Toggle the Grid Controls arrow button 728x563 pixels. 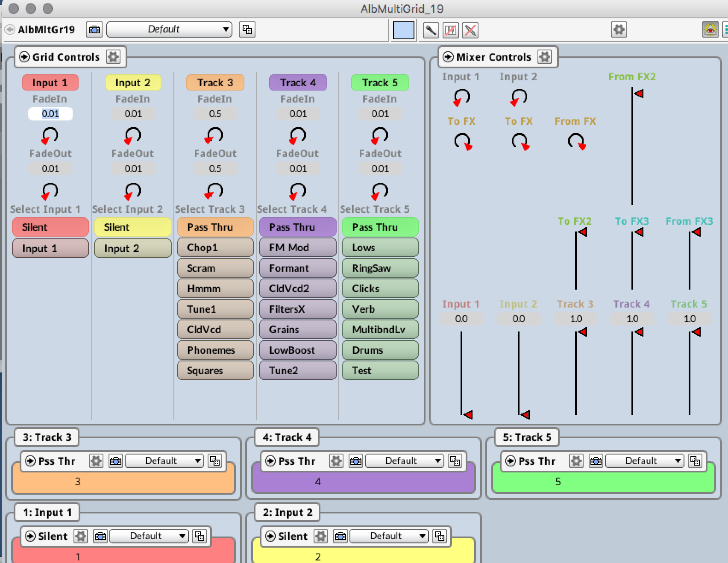pos(24,57)
